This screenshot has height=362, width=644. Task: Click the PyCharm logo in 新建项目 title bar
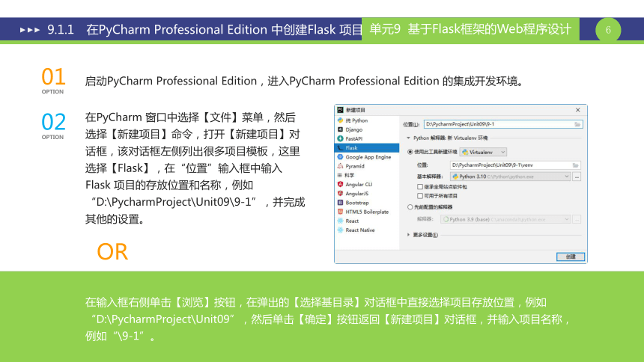pos(340,110)
